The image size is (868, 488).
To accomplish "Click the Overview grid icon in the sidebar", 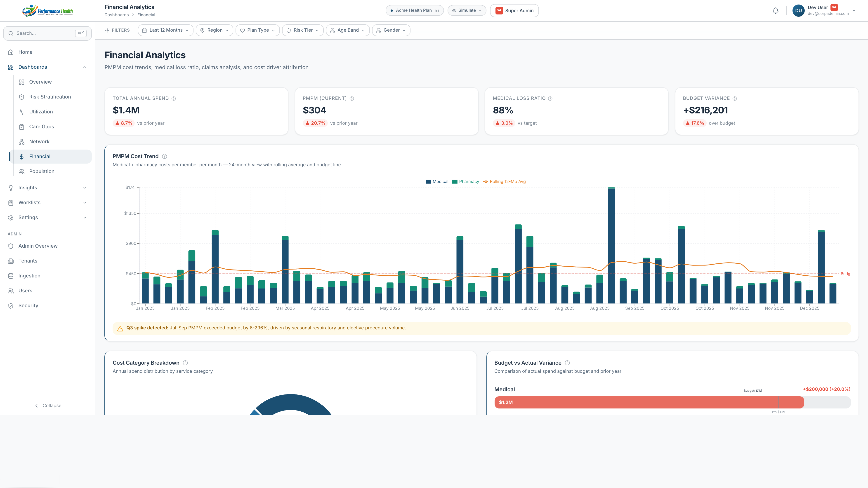I will 21,82.
